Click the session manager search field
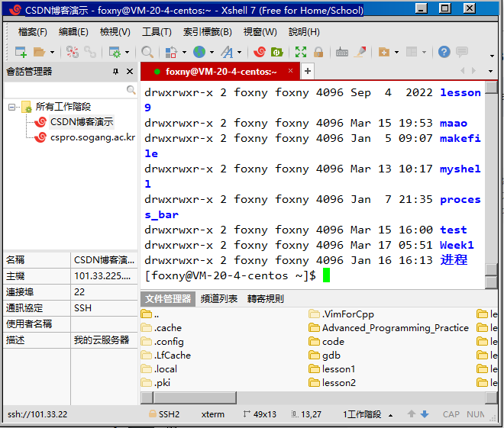This screenshot has width=504, height=428. point(65,90)
